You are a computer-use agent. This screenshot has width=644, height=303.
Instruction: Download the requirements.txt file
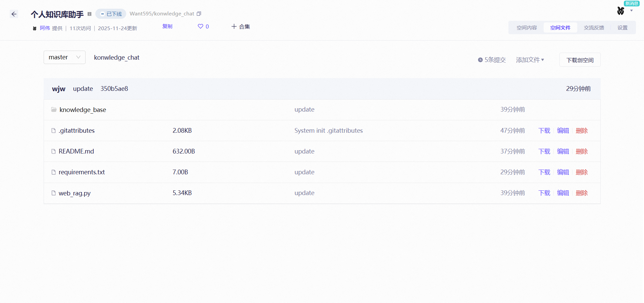(x=544, y=172)
